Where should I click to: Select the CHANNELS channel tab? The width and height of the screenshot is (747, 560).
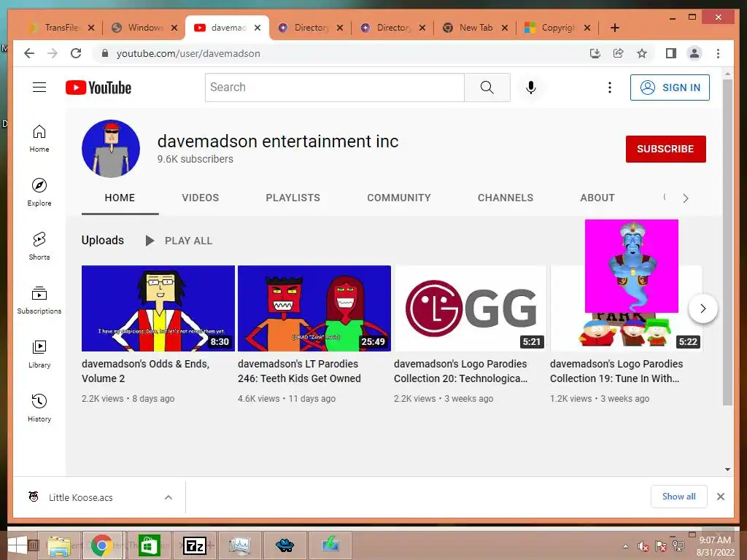505,198
